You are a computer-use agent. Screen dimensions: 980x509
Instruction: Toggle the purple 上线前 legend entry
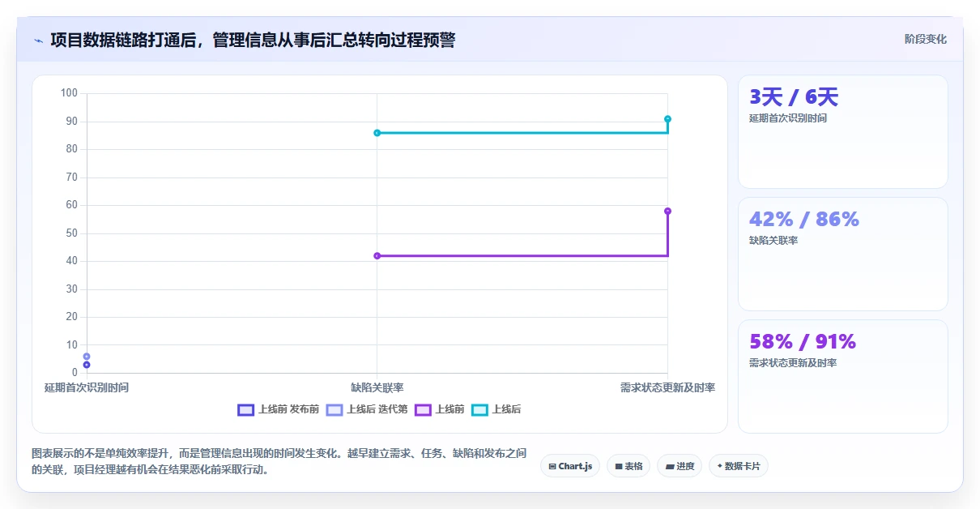tap(439, 409)
